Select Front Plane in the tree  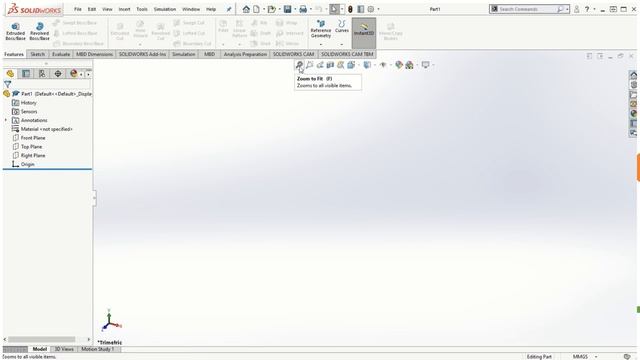pos(33,138)
